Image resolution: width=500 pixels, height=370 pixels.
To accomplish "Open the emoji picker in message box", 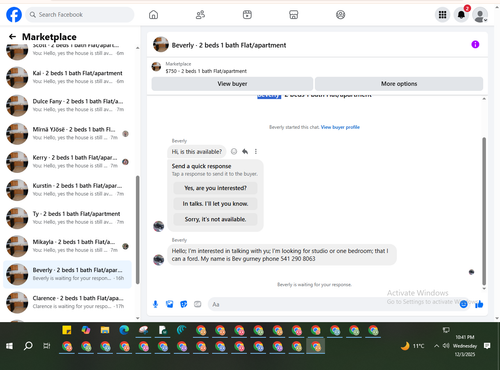I will coord(463,304).
